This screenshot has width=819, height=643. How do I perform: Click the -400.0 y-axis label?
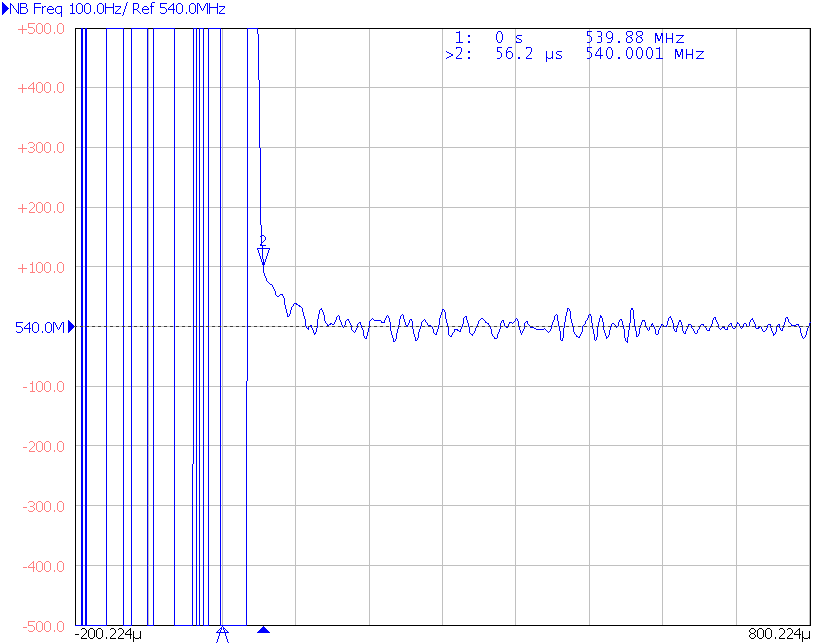(41, 567)
